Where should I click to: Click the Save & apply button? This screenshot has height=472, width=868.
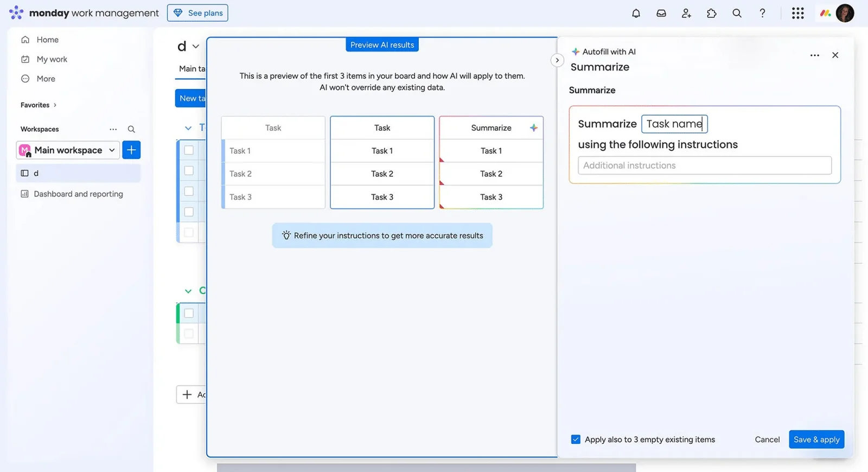[x=816, y=439]
